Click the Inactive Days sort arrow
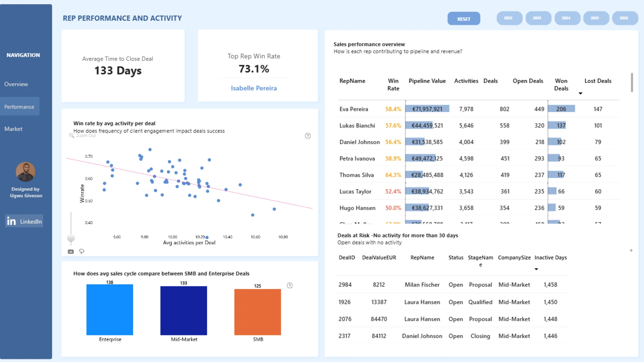The image size is (644, 362). 536,269
